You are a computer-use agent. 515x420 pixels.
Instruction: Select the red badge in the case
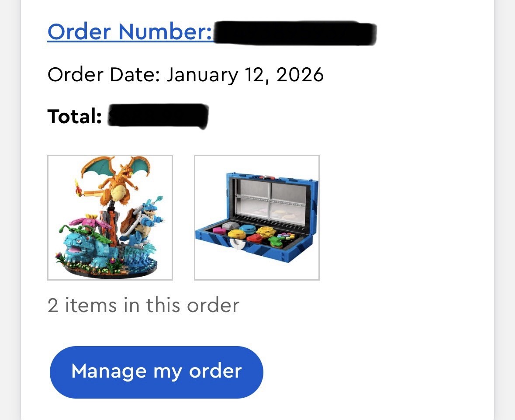(x=254, y=239)
